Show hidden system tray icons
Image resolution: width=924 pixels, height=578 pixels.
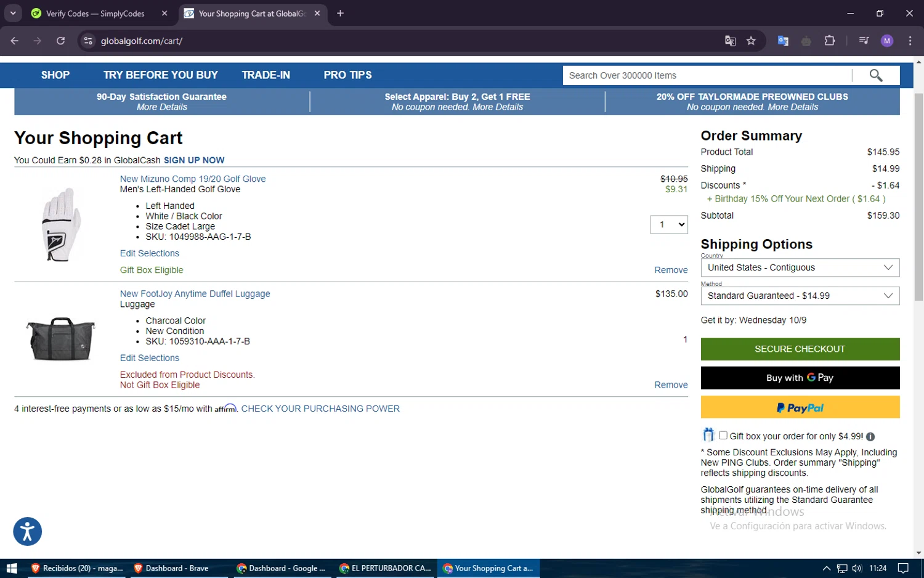click(x=827, y=568)
